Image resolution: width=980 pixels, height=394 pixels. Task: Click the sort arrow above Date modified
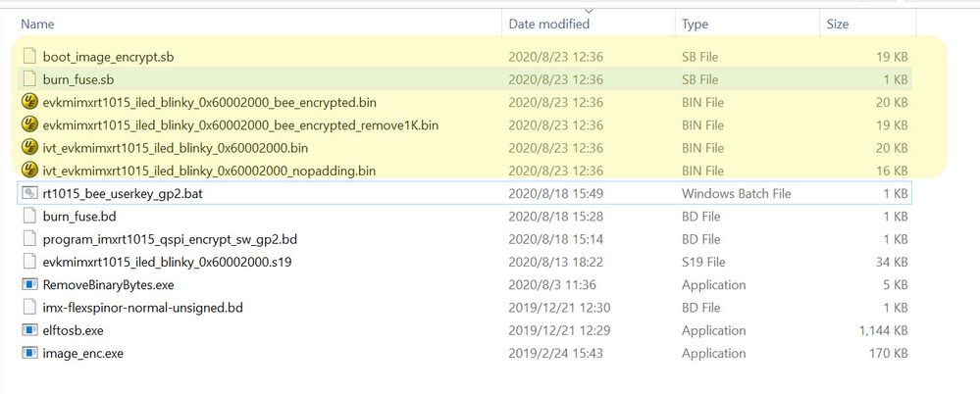tap(588, 12)
